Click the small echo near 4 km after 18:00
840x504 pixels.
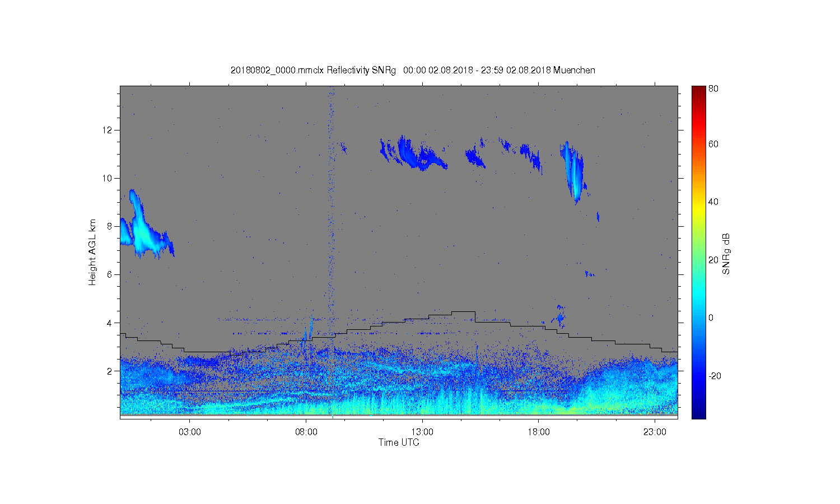point(559,317)
